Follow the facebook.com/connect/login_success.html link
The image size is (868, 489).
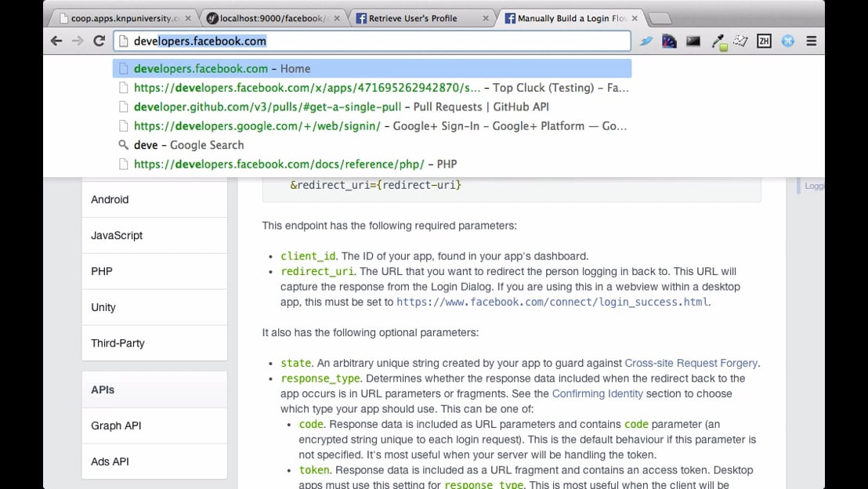coord(552,302)
